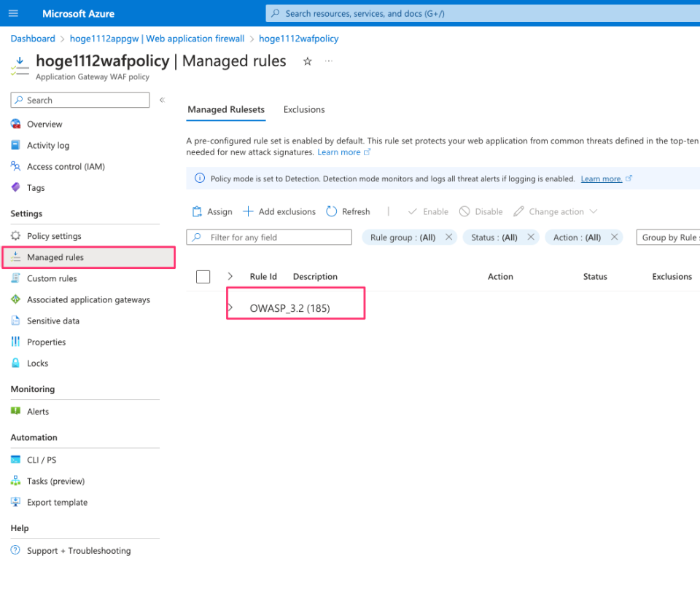Remove the Status (All) filter chip

click(530, 237)
